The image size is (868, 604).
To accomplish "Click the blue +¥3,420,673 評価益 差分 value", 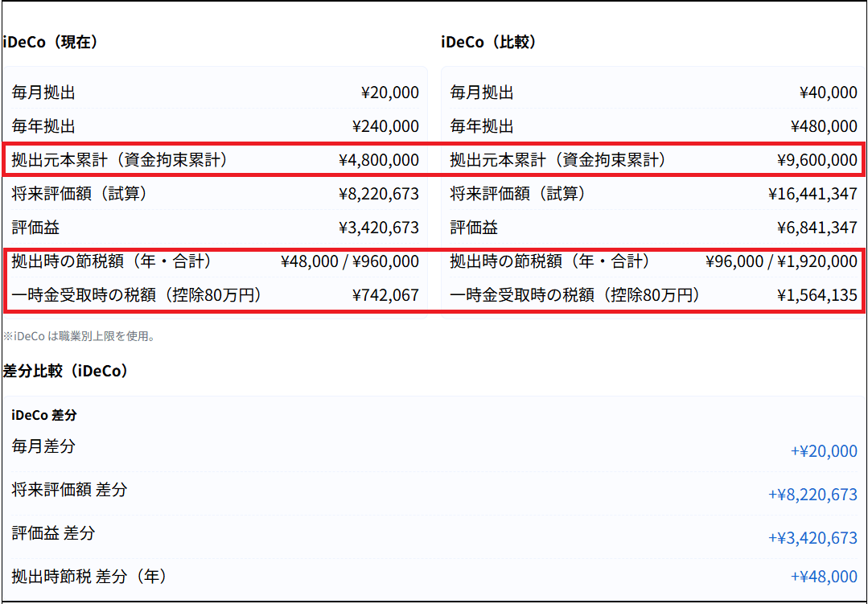I will [x=812, y=538].
